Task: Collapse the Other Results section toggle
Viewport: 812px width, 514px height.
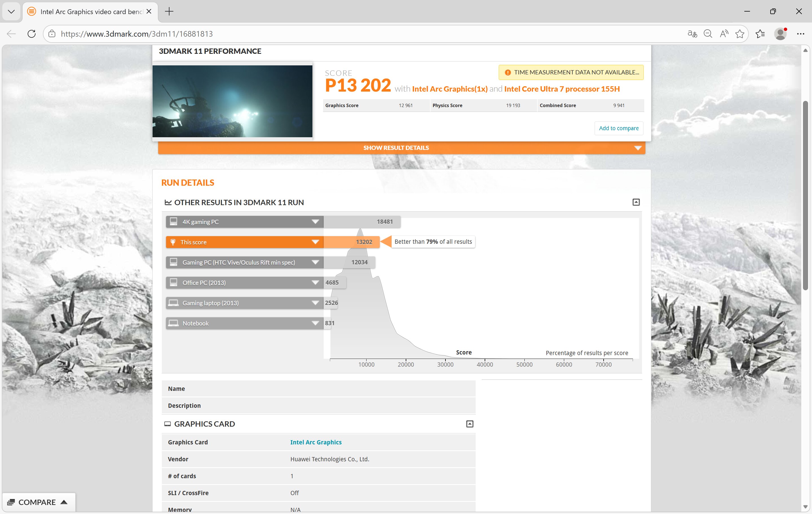Action: [636, 202]
